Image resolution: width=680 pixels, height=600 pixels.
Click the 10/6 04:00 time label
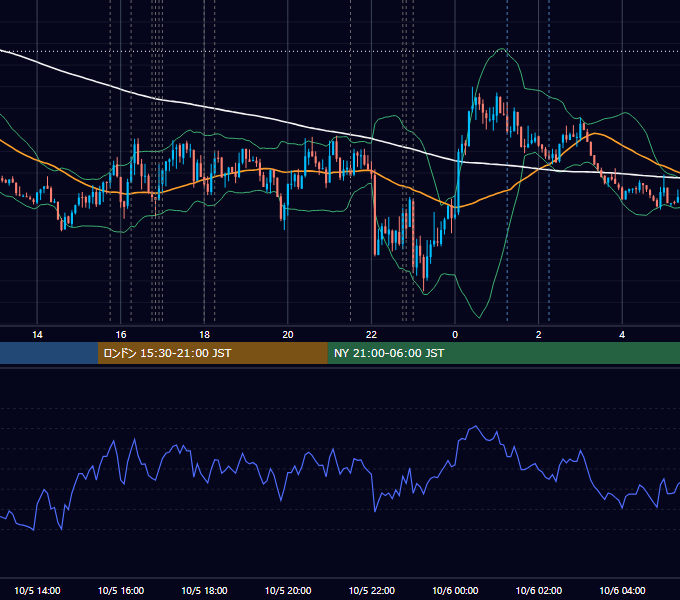pos(622,590)
